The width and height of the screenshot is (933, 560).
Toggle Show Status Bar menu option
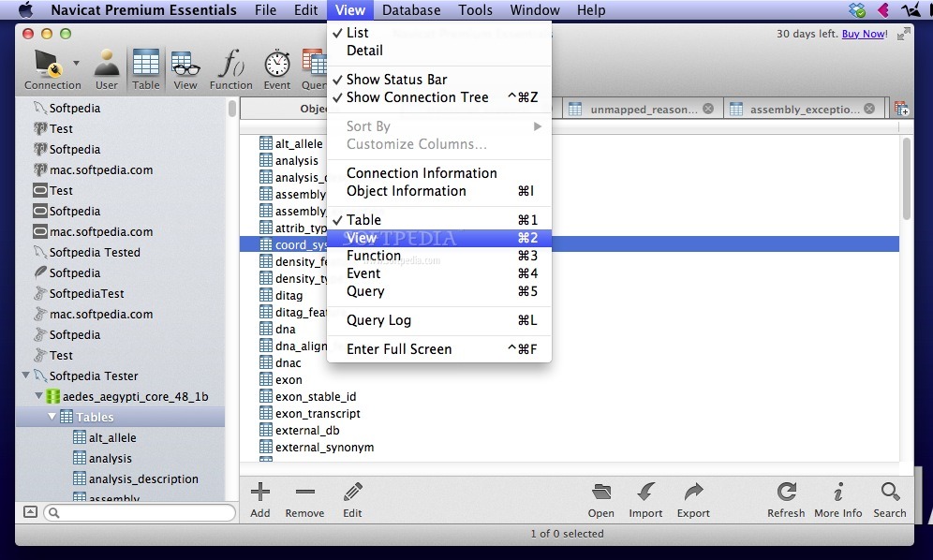[x=396, y=80]
